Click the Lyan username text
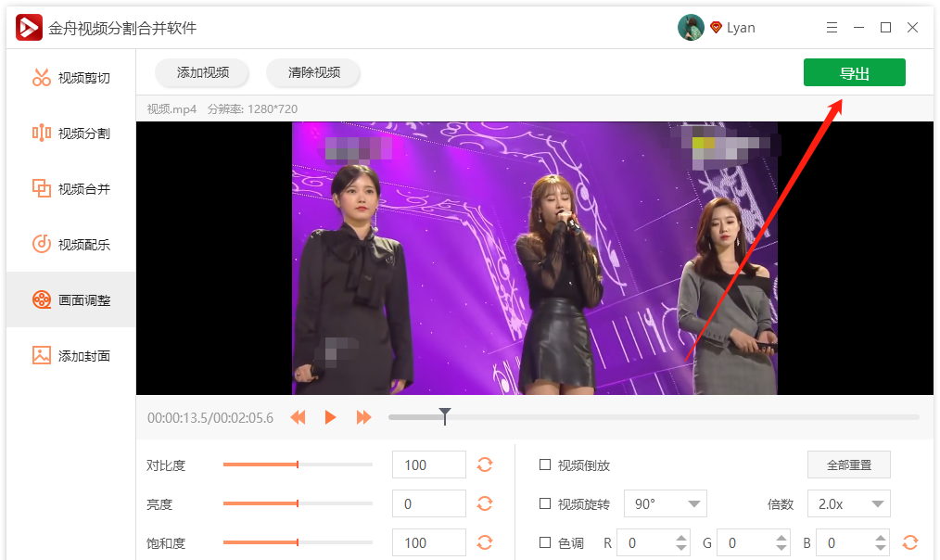940x560 pixels. coord(741,28)
